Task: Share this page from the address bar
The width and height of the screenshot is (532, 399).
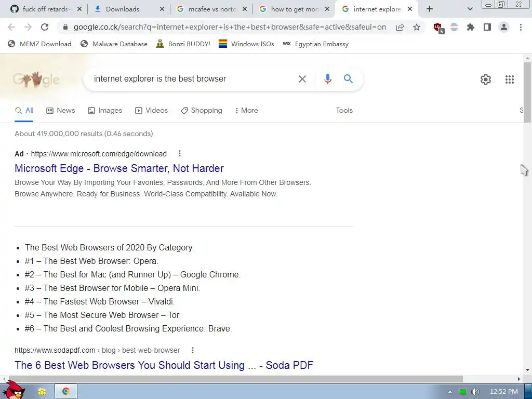Action: tap(400, 27)
